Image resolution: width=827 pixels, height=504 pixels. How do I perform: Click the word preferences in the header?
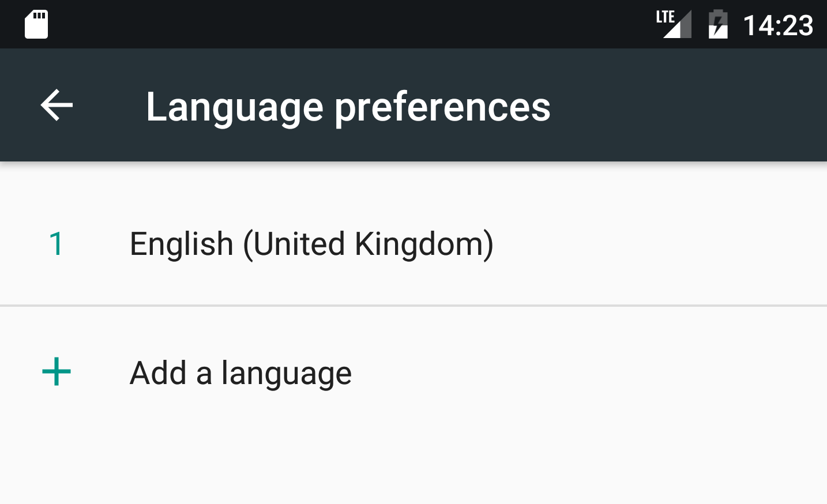pos(442,107)
